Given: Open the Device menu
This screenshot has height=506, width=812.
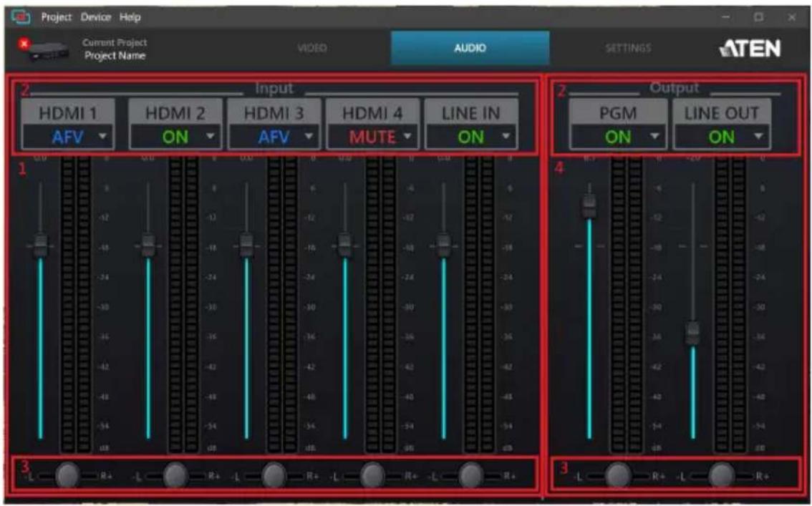Looking at the screenshot, I should [96, 17].
